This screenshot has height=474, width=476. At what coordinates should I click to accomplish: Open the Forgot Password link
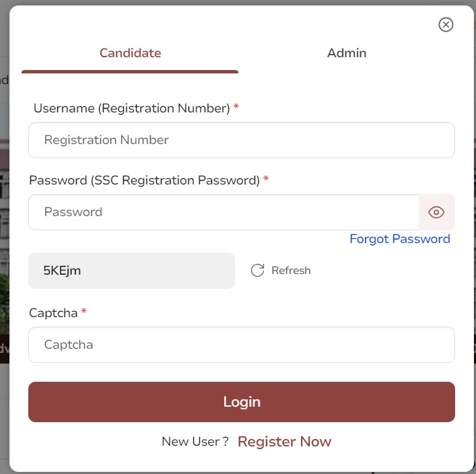(x=400, y=239)
